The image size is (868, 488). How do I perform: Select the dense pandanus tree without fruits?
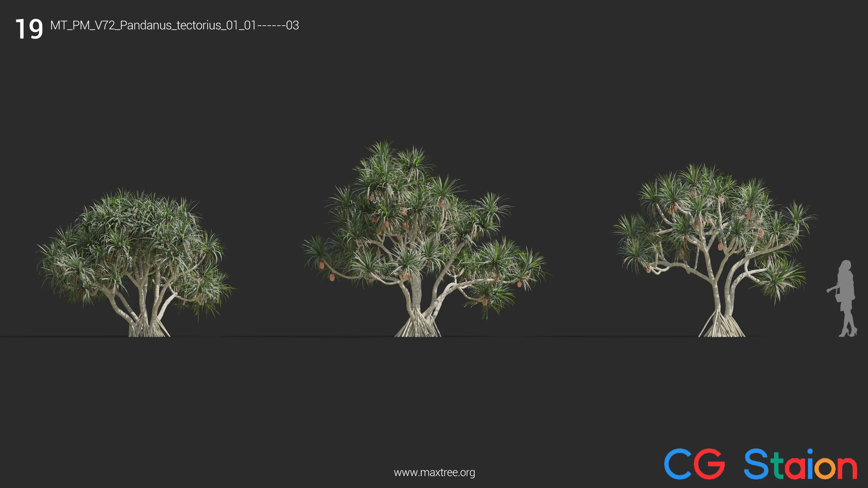pos(135,263)
